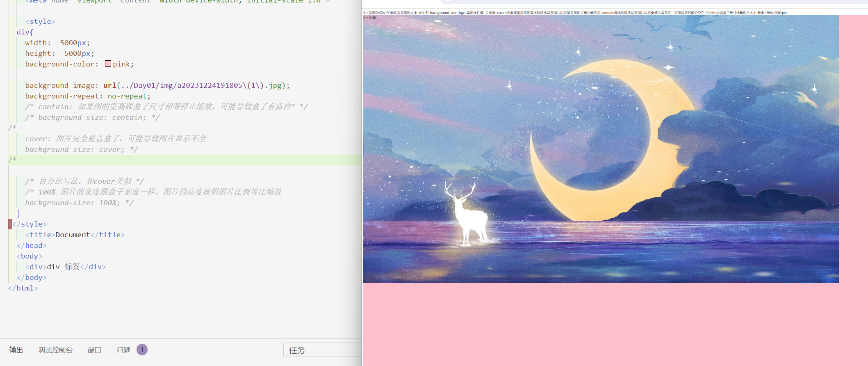Click the '<div>div 标签</div>' line
Viewport: 868px width, 366px height.
click(x=66, y=267)
